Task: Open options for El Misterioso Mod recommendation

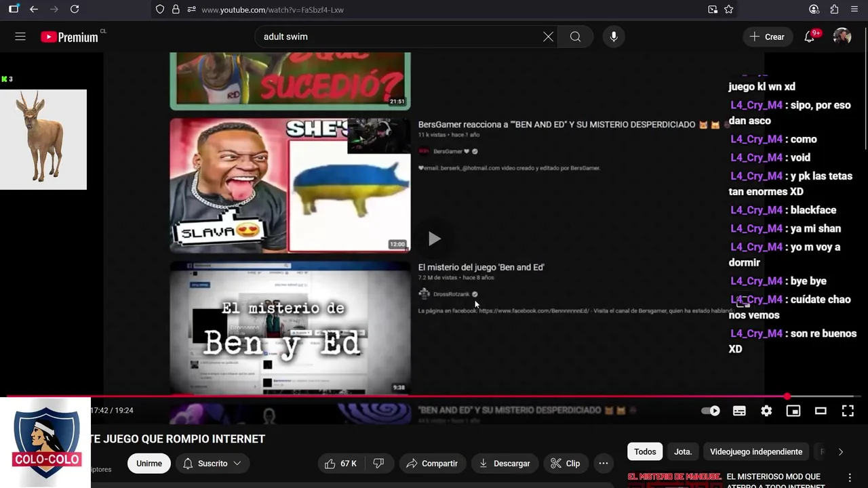Action: [850, 478]
